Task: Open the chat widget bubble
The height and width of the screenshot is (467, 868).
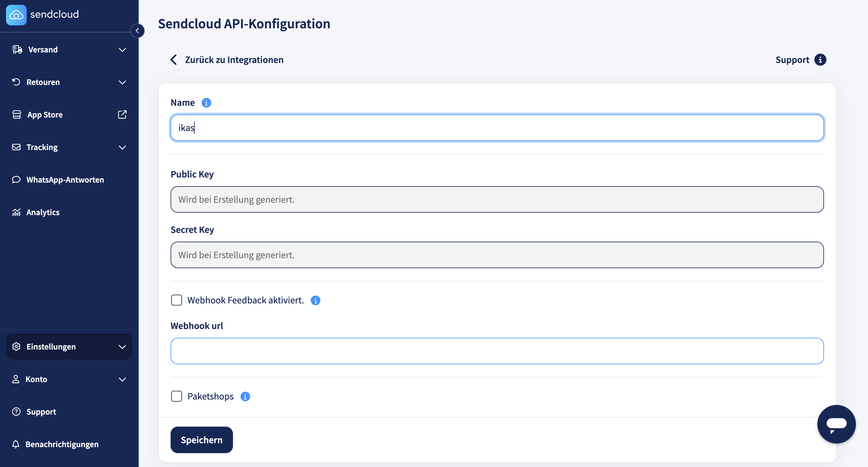Action: [836, 424]
